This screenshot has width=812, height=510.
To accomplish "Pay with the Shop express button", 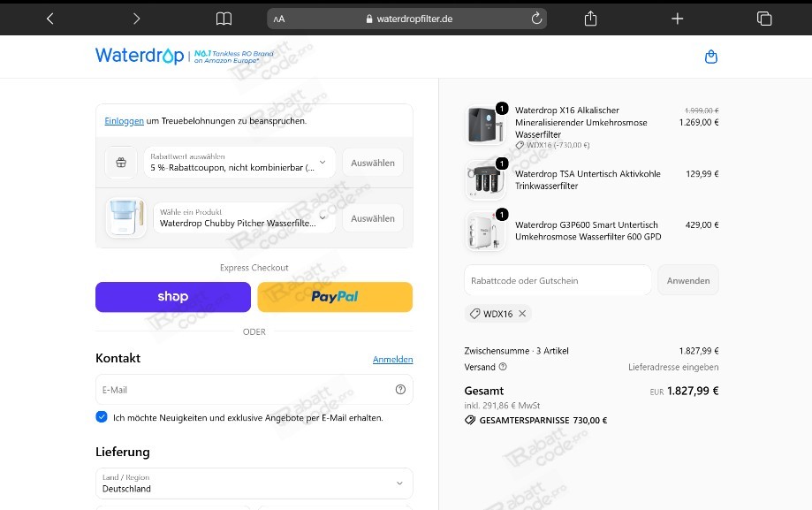I will [173, 297].
